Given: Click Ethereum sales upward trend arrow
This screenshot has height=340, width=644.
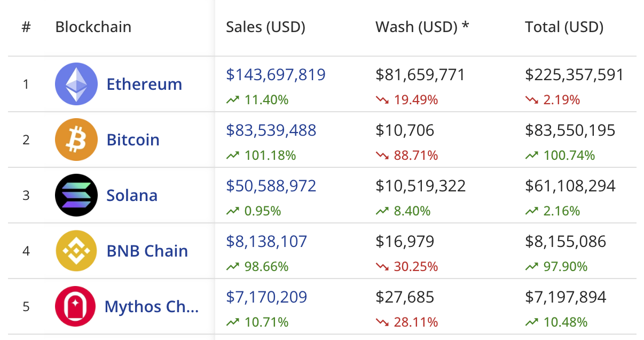Looking at the screenshot, I should tap(232, 100).
